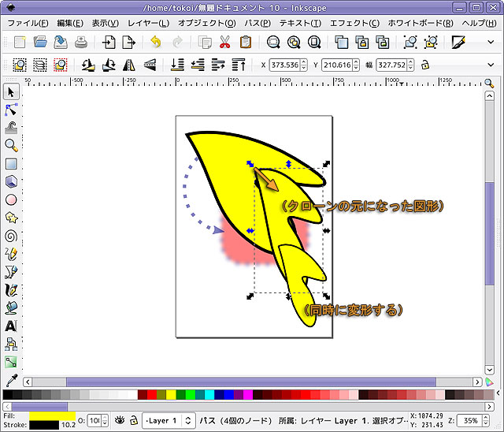Select the Star polygon tool
The image size is (504, 432).
coord(11,218)
